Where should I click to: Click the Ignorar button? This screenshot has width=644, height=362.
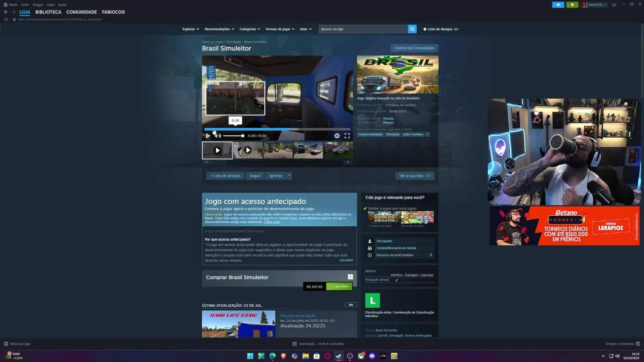276,176
